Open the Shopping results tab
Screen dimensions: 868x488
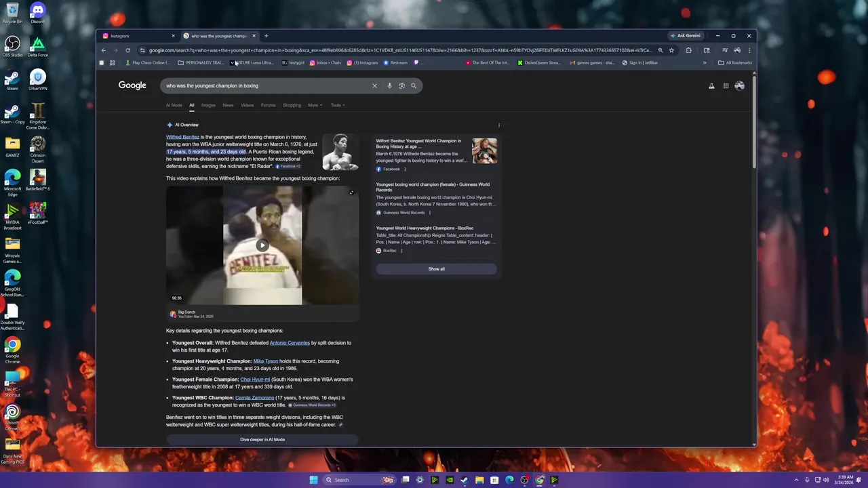click(292, 105)
